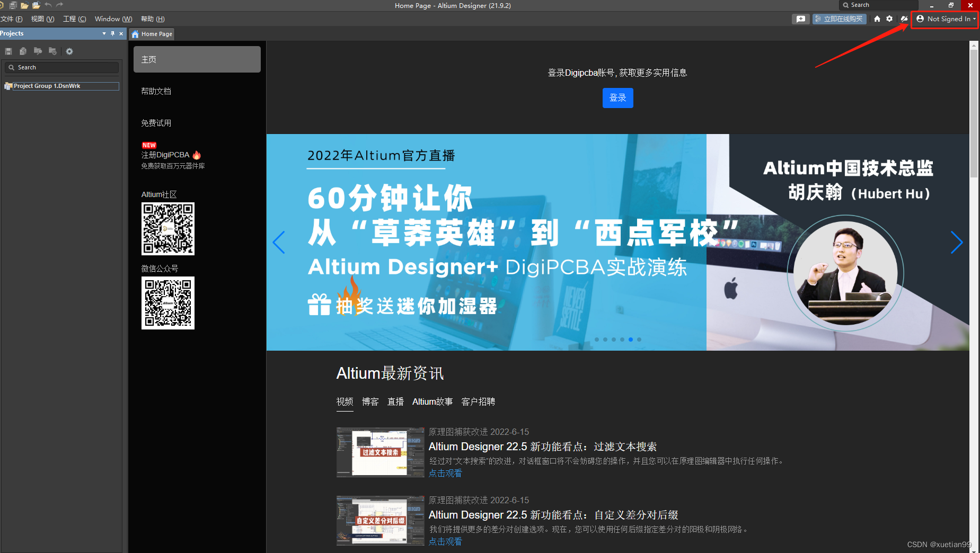Open article title 过滤文本搜索
The width and height of the screenshot is (980, 553).
[x=543, y=447]
